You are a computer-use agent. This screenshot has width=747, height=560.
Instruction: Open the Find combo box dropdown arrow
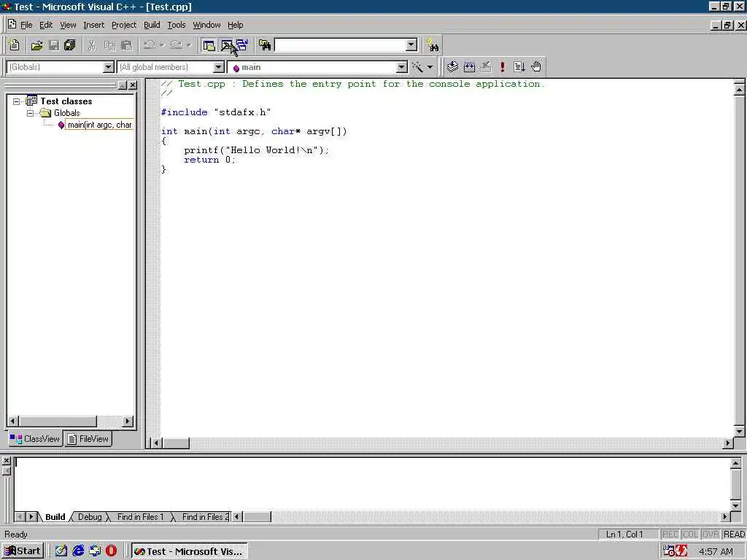411,45
